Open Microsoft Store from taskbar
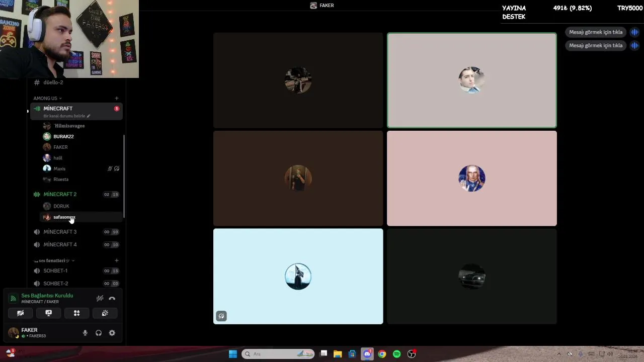Viewport: 644px width, 362px height. point(352,354)
